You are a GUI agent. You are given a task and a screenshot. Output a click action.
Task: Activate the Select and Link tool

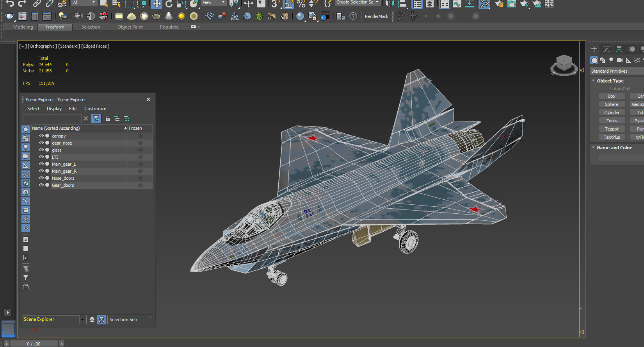pyautogui.click(x=37, y=4)
